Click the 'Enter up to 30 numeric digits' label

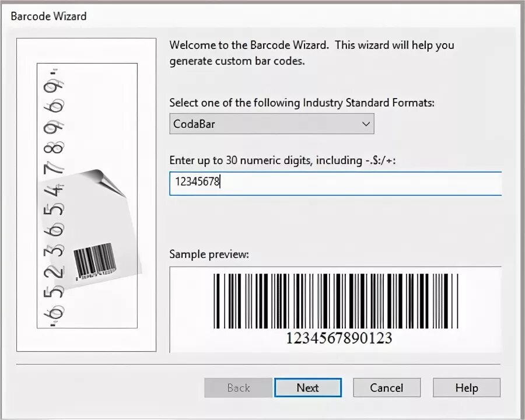pos(282,160)
